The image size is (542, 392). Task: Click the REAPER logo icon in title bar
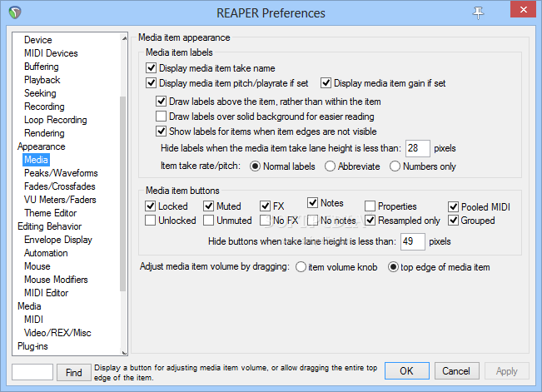(x=15, y=12)
